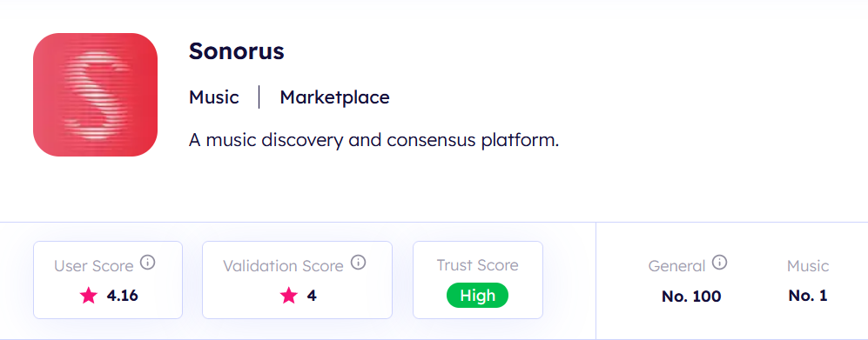Click the General ranking label

tap(676, 266)
